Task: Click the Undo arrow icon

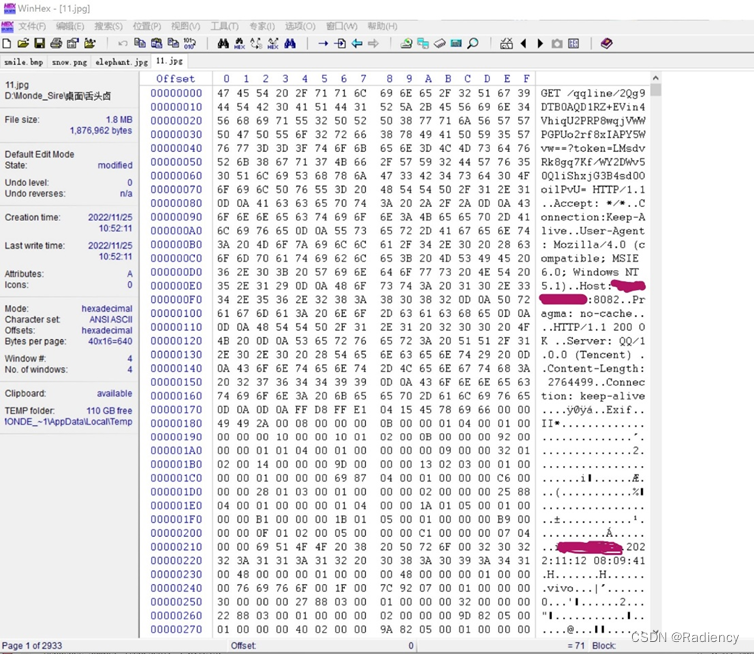Action: 123,44
